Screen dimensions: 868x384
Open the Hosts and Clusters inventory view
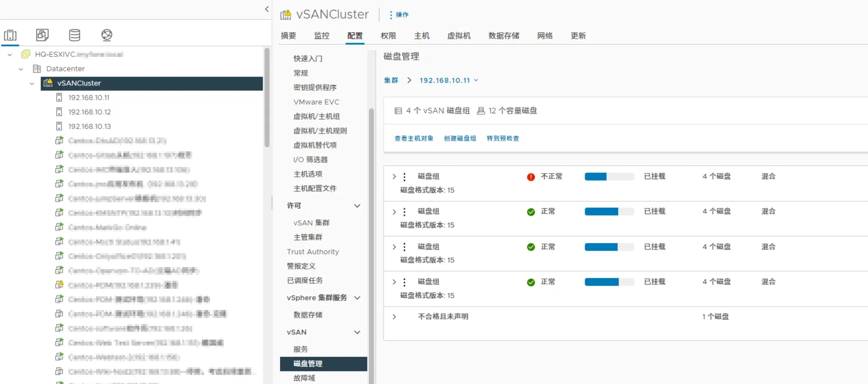(10, 35)
